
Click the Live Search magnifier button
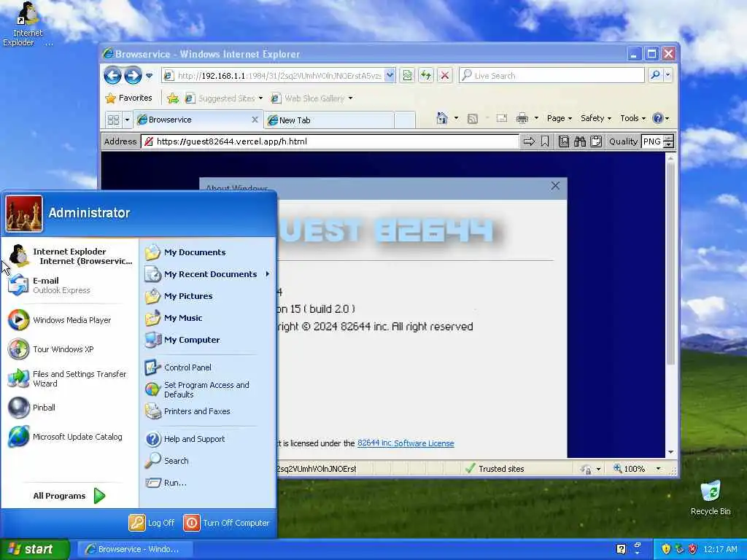(656, 75)
